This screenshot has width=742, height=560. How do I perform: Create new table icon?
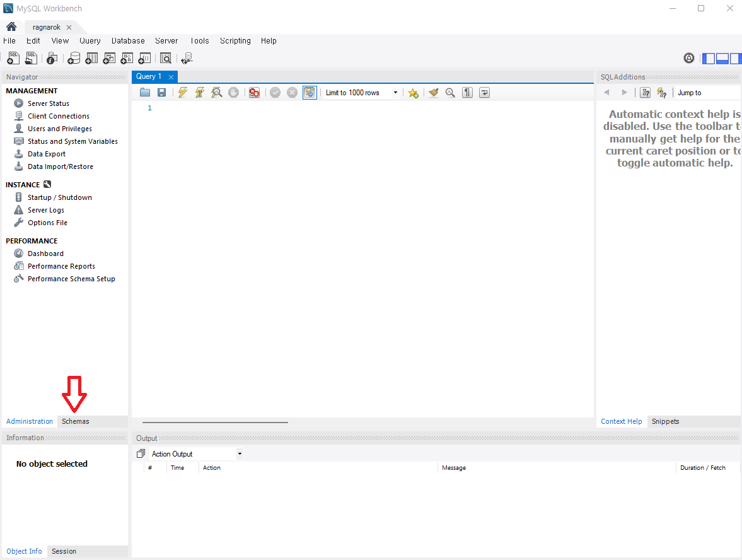tap(91, 58)
